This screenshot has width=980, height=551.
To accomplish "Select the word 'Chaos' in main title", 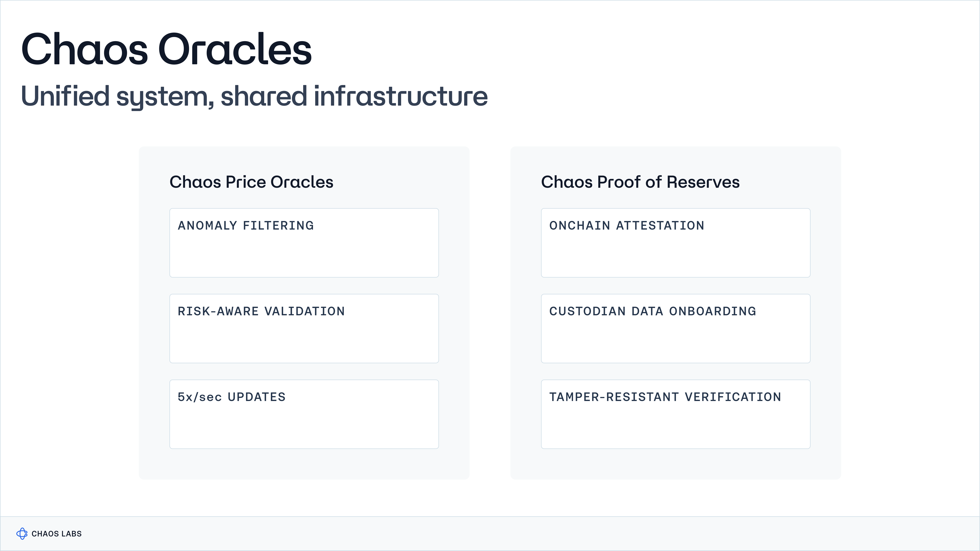I will pos(84,49).
